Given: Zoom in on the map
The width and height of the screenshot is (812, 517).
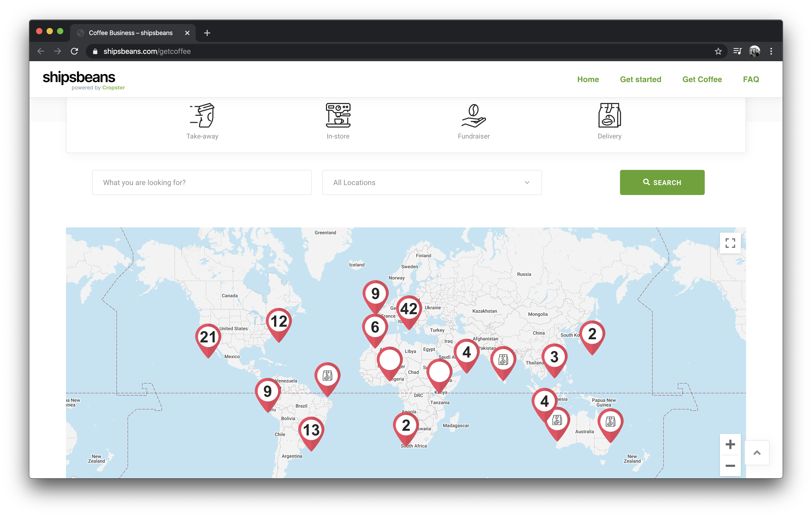Looking at the screenshot, I should coord(730,444).
